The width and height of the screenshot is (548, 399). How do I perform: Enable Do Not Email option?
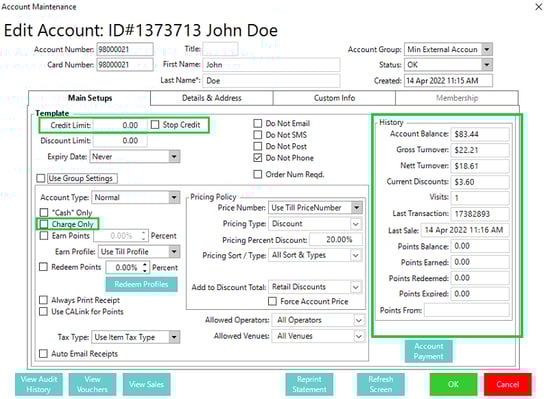258,123
